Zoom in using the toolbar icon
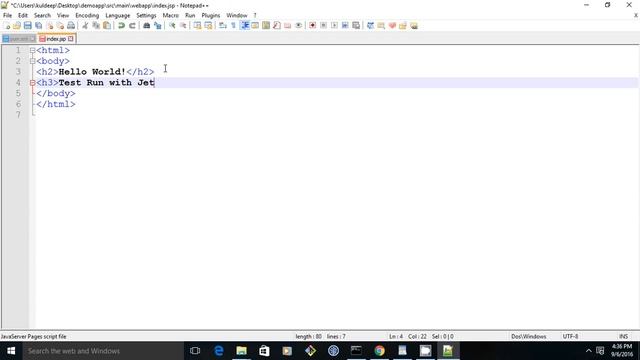The image size is (640, 360). pos(172,26)
